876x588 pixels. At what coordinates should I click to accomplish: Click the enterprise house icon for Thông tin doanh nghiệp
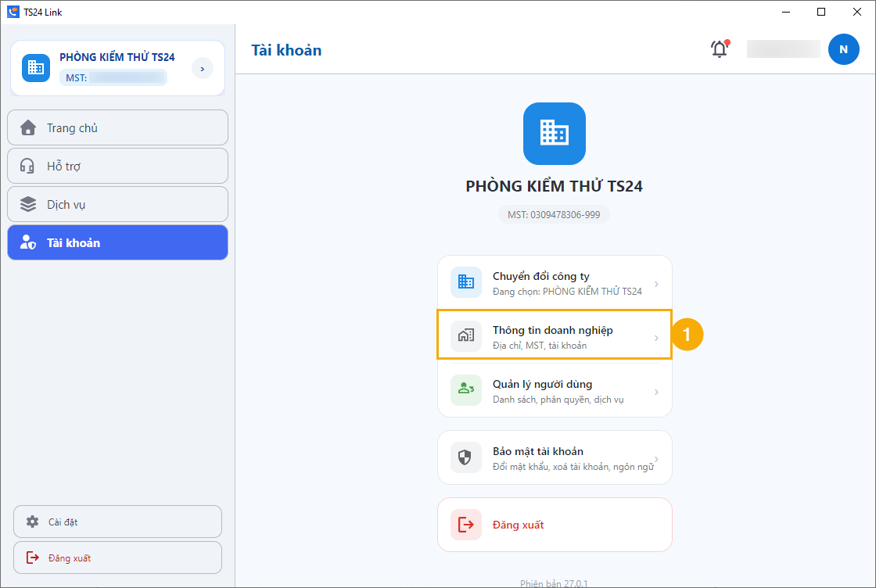(466, 336)
